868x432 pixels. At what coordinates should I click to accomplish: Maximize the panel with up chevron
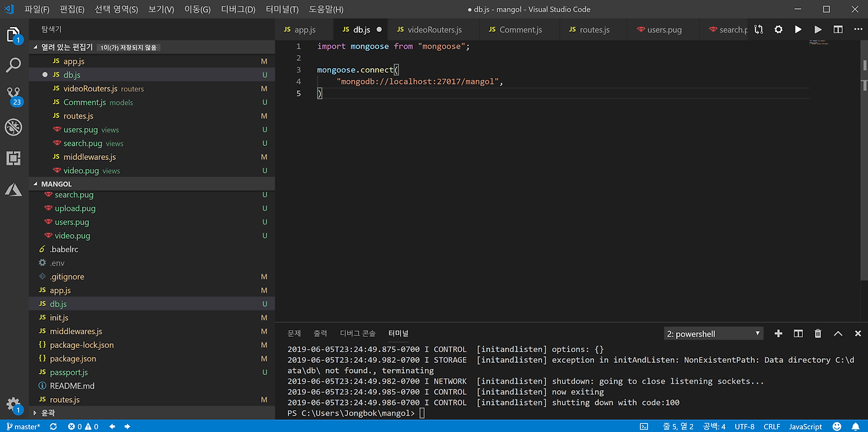tap(838, 334)
